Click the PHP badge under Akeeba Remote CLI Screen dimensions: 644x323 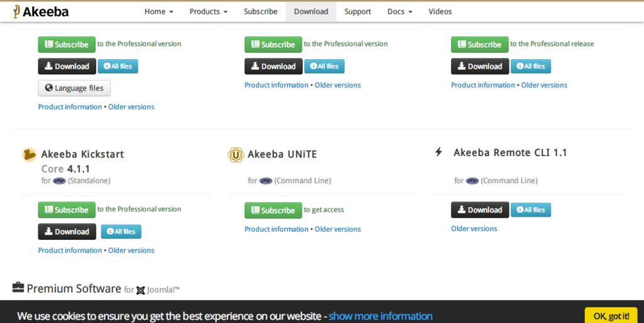pos(472,181)
